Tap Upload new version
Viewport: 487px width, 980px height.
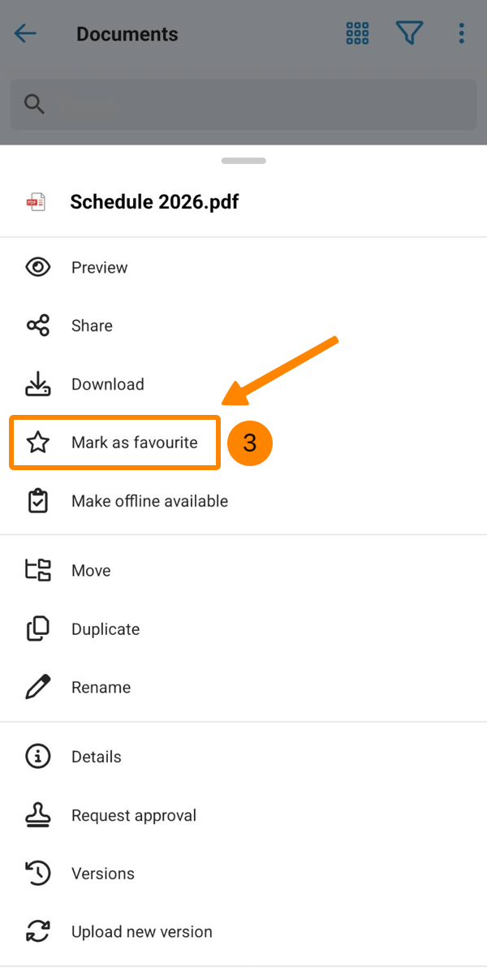click(142, 932)
